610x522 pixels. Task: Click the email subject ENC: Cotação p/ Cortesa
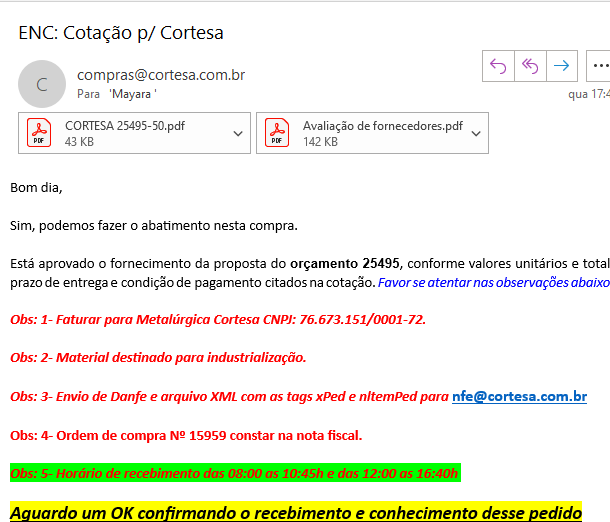coord(121,33)
